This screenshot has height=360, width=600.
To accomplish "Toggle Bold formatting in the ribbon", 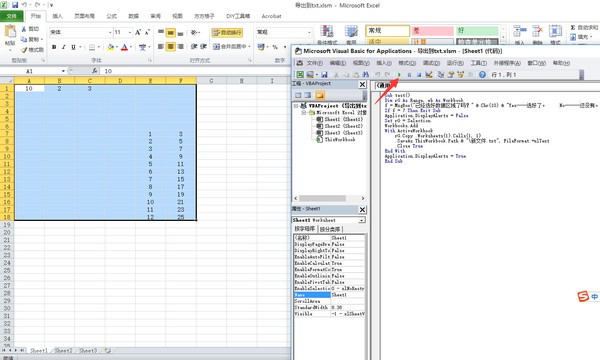I will coord(54,47).
